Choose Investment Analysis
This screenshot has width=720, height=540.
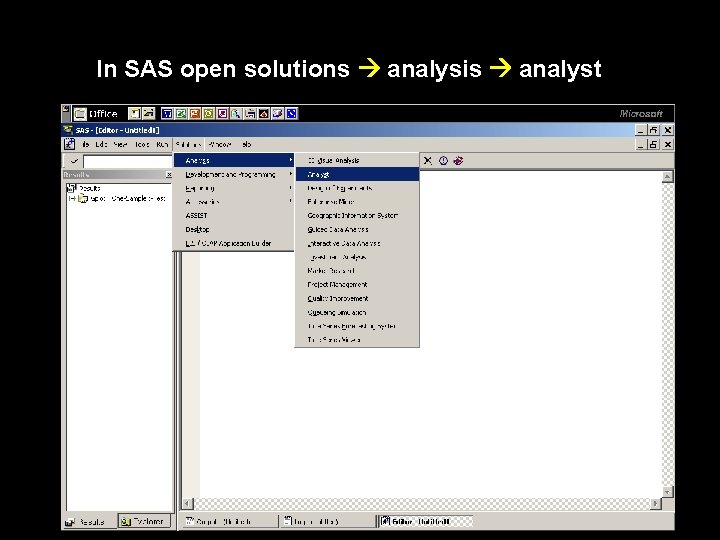click(357, 257)
